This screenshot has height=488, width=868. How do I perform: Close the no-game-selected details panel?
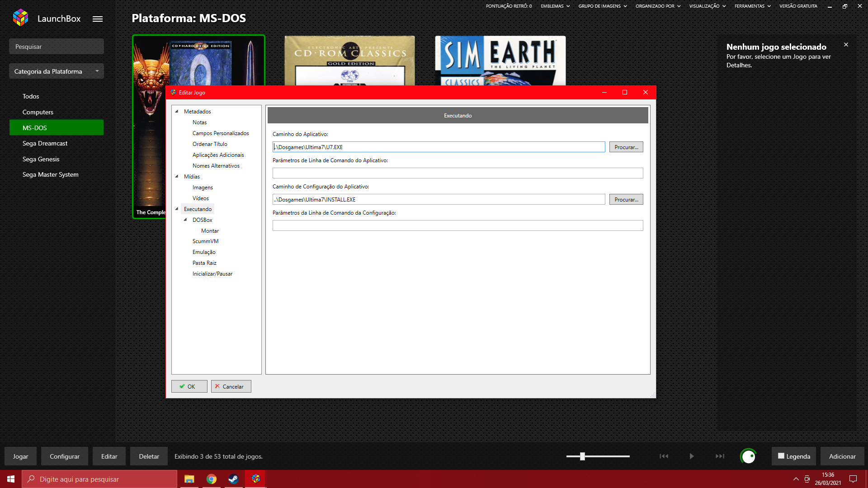click(846, 45)
